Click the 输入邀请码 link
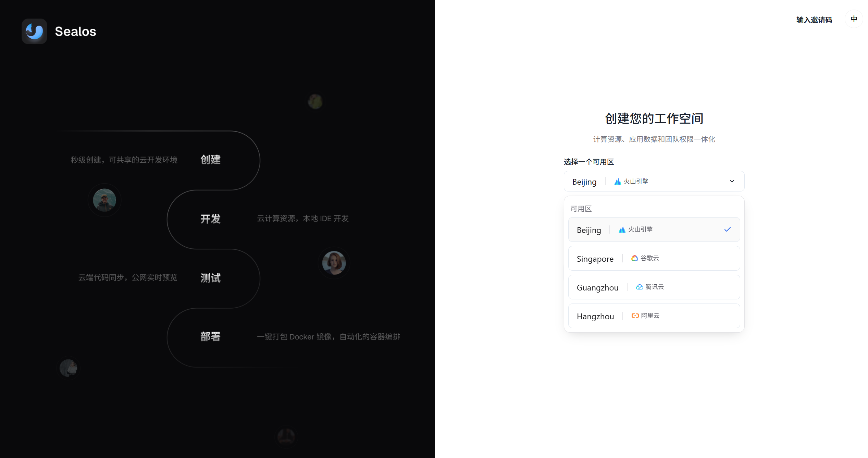 (814, 20)
